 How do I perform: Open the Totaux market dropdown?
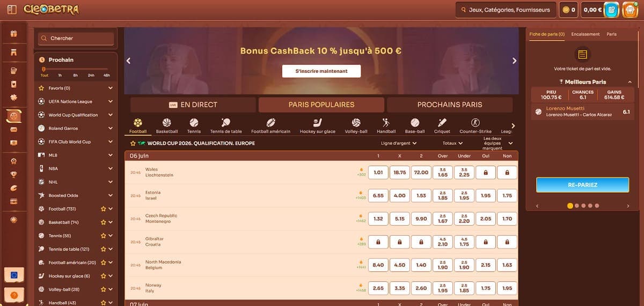point(453,143)
